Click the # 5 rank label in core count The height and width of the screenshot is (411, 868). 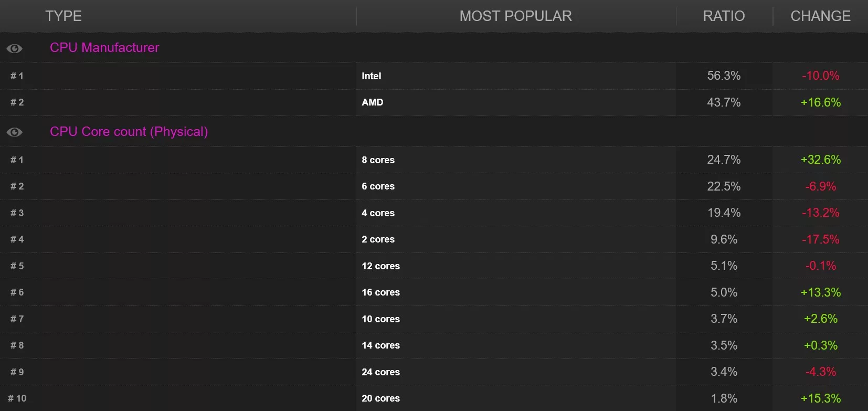(17, 266)
